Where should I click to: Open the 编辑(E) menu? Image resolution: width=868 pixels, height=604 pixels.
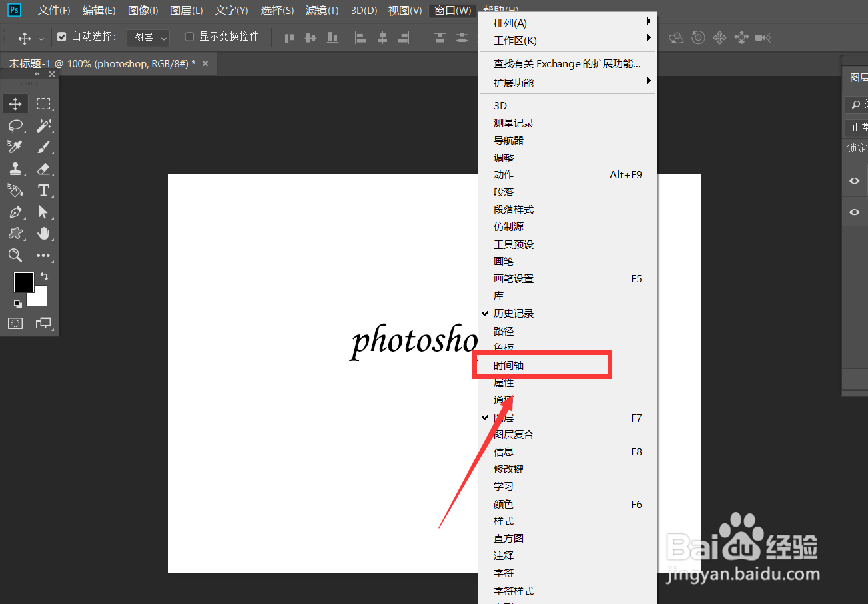(x=99, y=11)
